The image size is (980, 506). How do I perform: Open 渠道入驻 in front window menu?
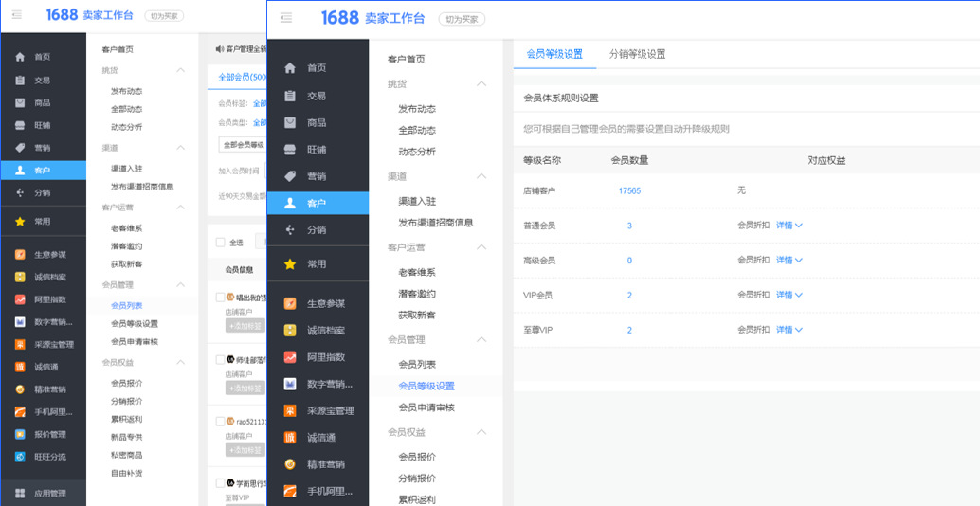click(417, 201)
